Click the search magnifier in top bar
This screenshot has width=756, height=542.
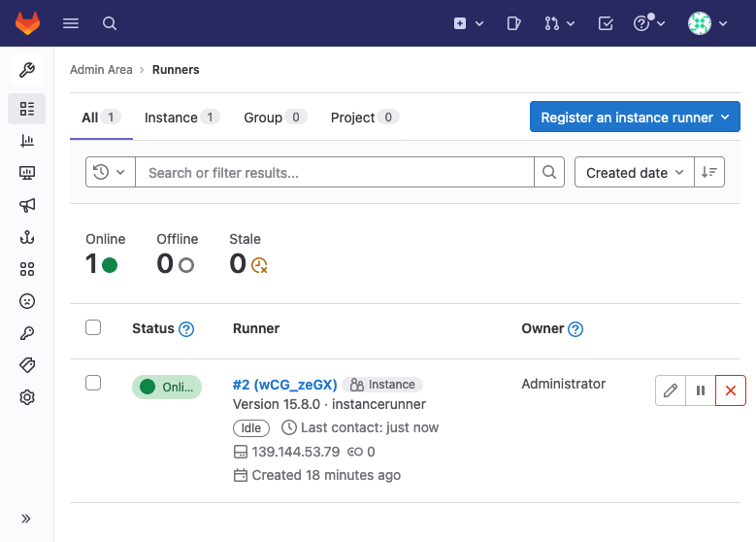click(110, 23)
